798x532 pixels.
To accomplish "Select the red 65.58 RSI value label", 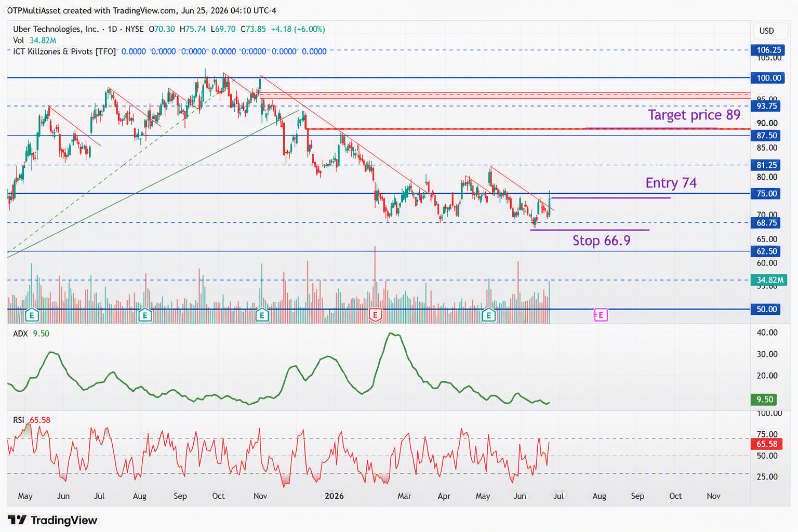I will coord(767,444).
